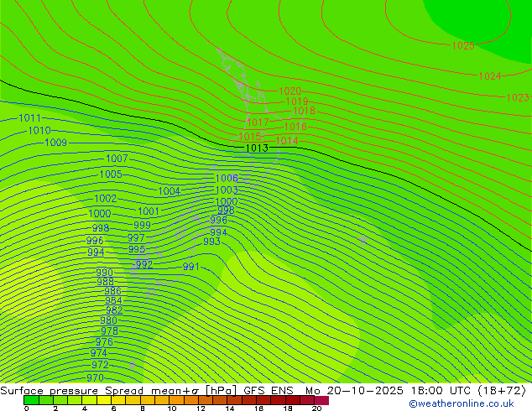This screenshot has height=411, width=532.
Task: Select the 1015 isobar label
Action: pyautogui.click(x=250, y=137)
